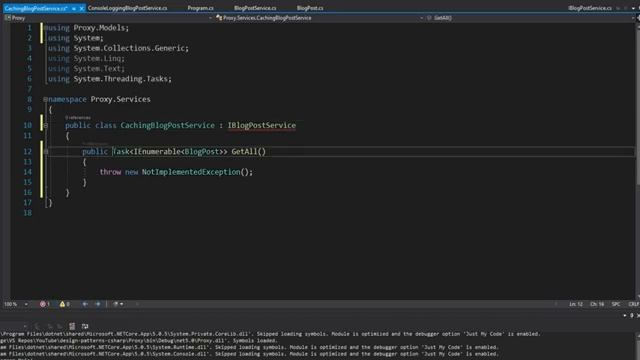Navigate backward with the left arrow
Image resolution: width=640 pixels, height=360 pixels.
tap(85, 304)
